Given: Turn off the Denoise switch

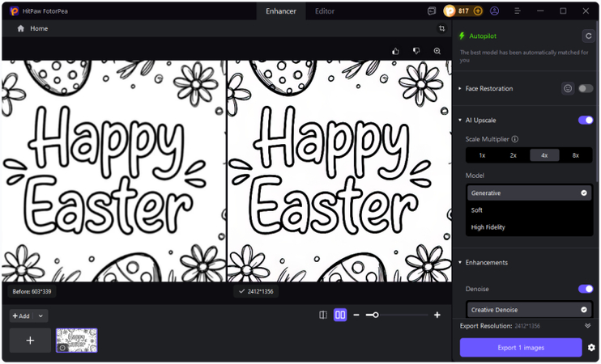Looking at the screenshot, I should click(x=586, y=289).
